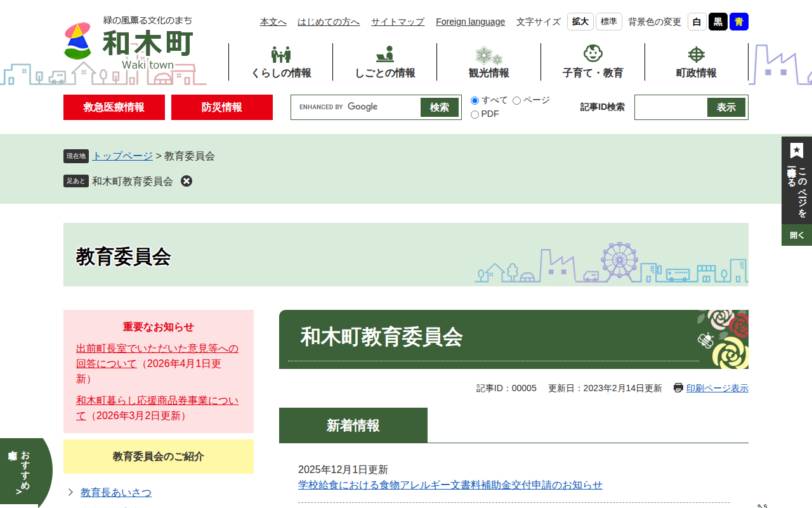Click the bookmark icon to save this page
812x508 pixels.
point(797,151)
